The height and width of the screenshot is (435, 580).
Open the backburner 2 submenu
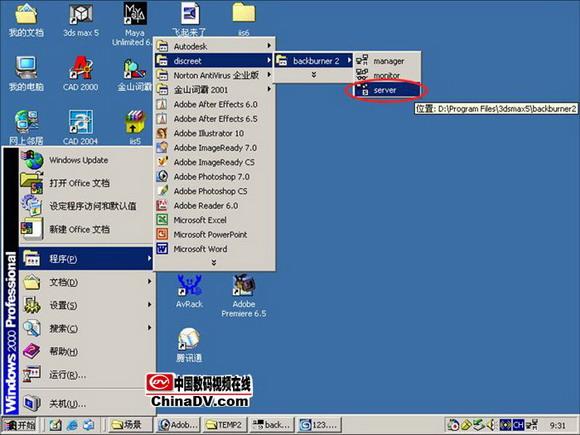pyautogui.click(x=313, y=61)
